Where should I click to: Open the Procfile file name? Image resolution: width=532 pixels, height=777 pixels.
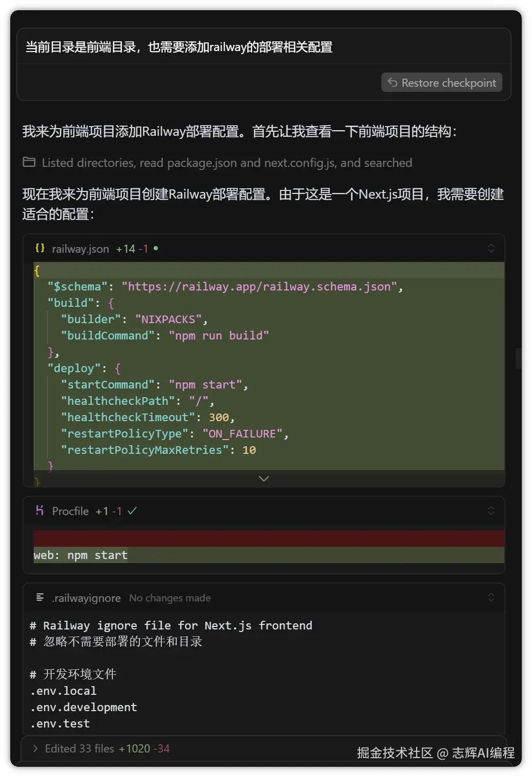[70, 511]
